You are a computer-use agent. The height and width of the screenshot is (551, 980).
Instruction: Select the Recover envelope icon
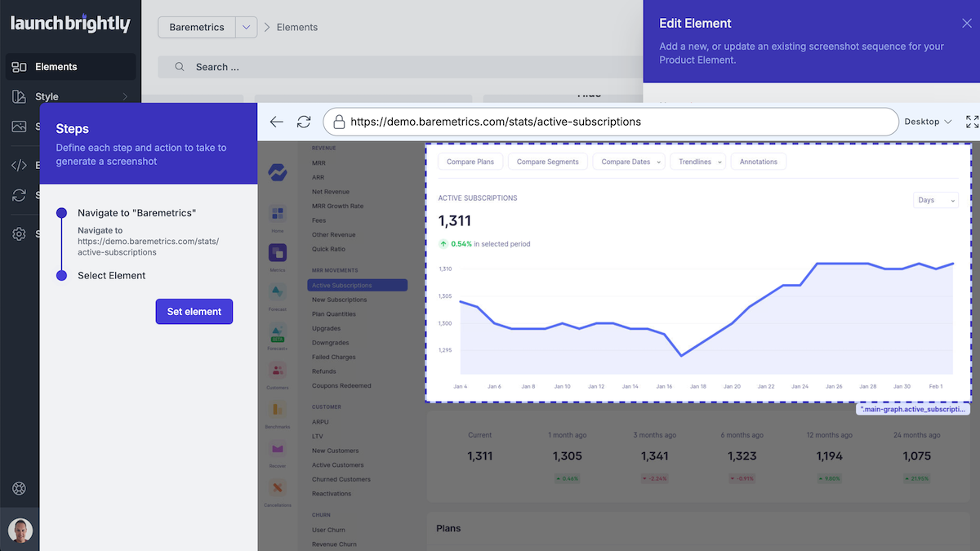coord(278,450)
